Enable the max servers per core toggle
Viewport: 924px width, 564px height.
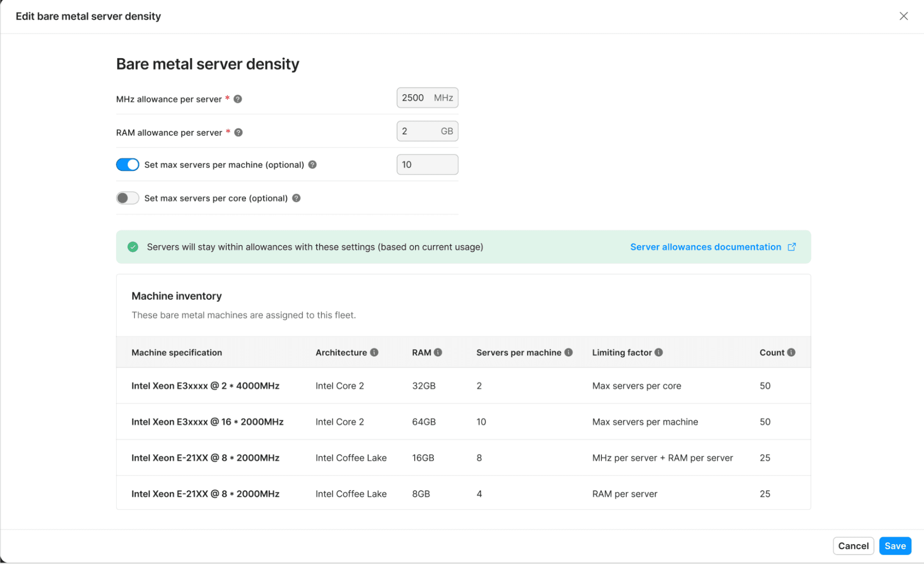(128, 198)
